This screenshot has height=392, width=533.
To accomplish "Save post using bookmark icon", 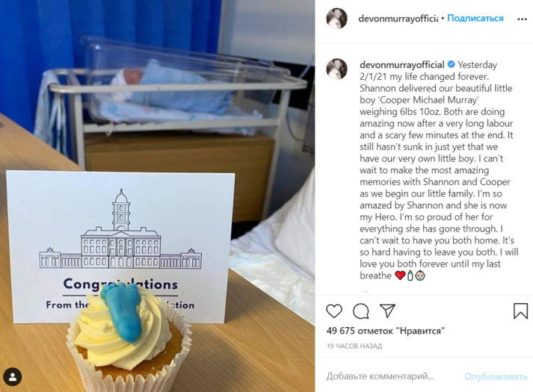I will pos(520,311).
